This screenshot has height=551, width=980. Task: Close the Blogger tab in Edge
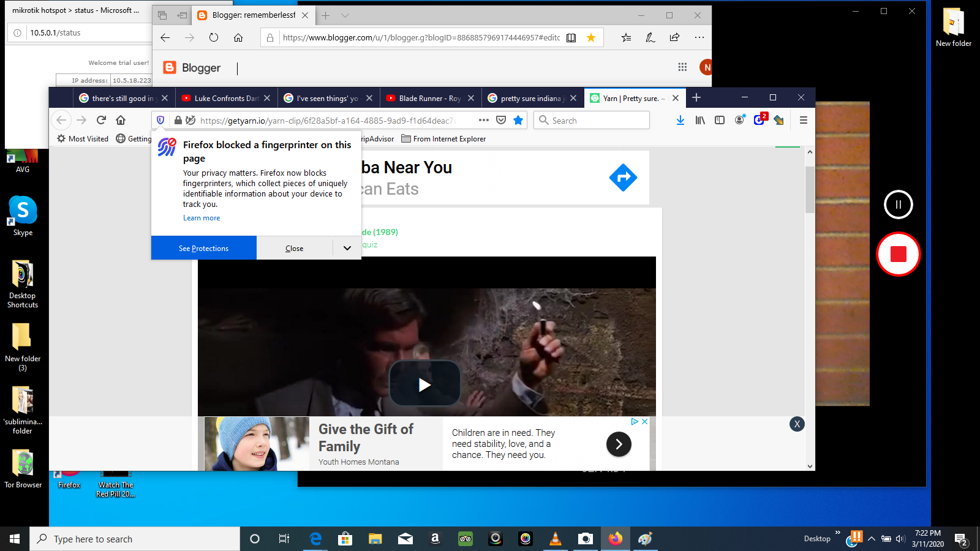(305, 15)
